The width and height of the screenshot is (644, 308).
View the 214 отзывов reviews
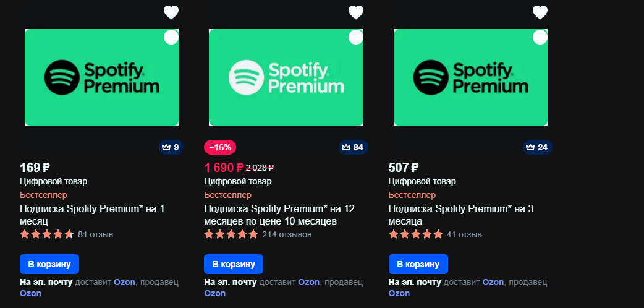[x=287, y=235]
